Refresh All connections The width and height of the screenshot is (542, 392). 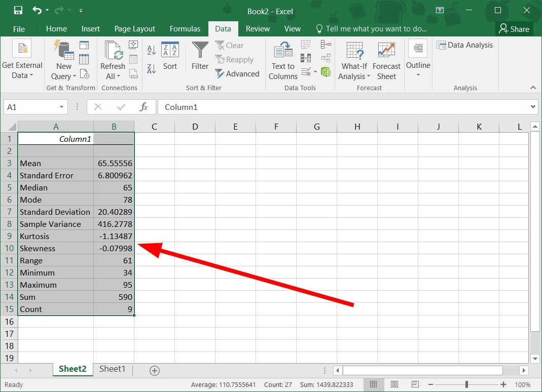pyautogui.click(x=113, y=60)
